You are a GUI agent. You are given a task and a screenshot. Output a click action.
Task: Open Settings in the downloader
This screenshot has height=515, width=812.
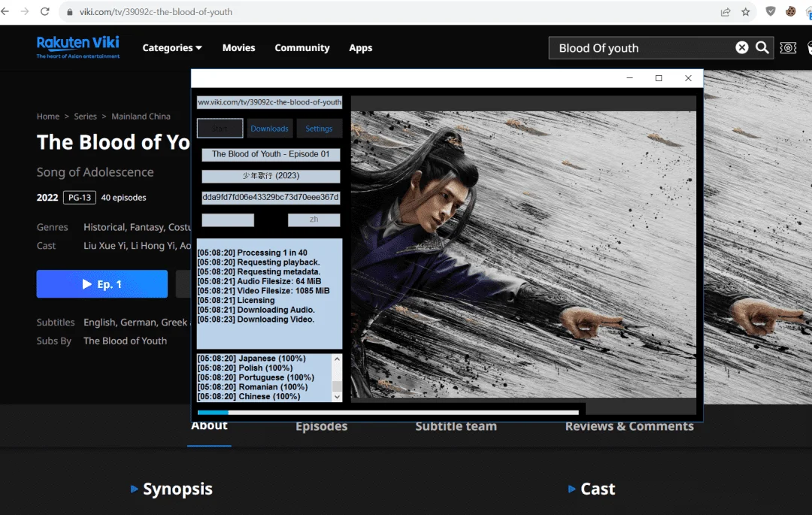click(319, 129)
